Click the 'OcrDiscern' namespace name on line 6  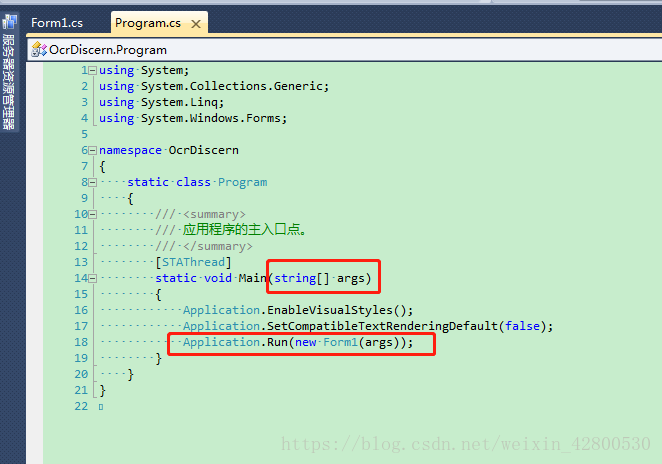click(203, 150)
